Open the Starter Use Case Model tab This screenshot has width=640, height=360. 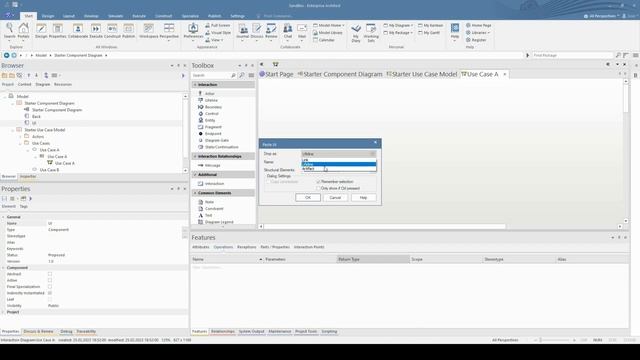[422, 74]
